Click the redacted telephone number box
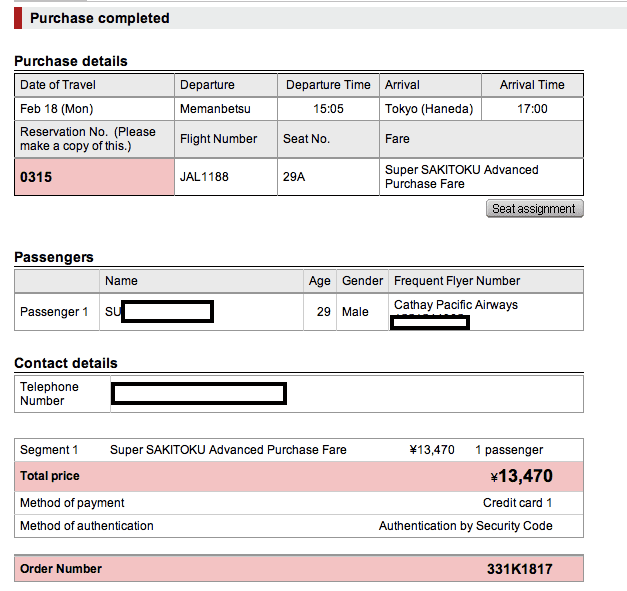This screenshot has height=591, width=627. pyautogui.click(x=199, y=394)
